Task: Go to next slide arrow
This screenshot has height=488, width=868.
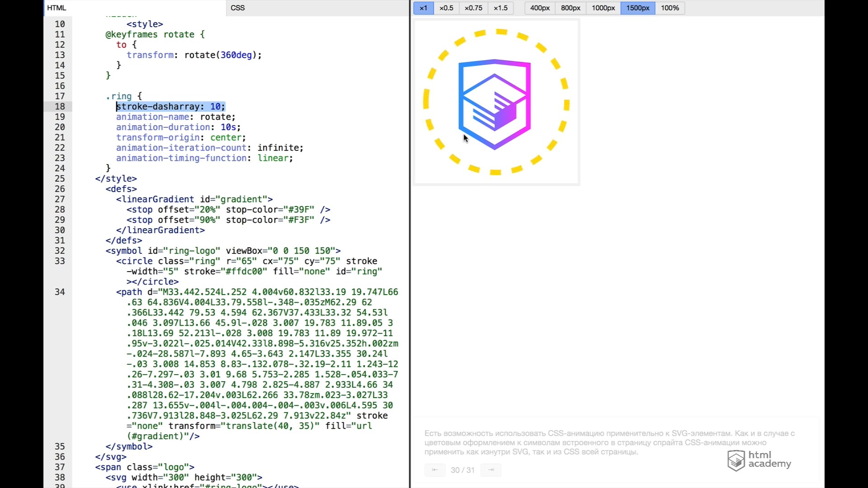Action: 491,470
